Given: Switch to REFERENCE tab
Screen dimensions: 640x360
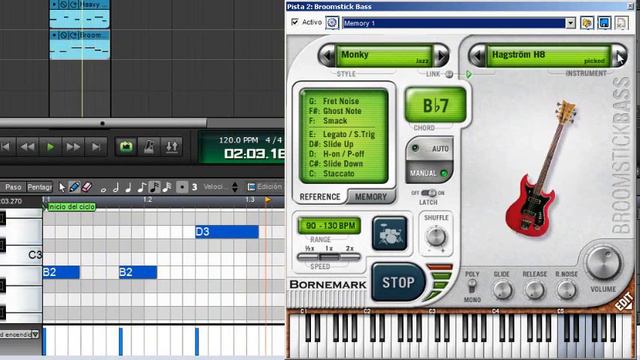Looking at the screenshot, I should (x=320, y=197).
